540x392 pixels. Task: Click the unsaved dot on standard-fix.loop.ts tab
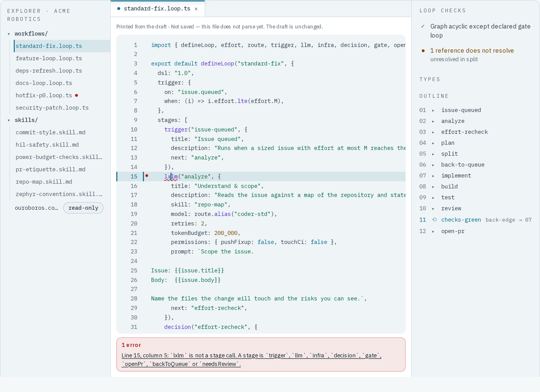click(119, 8)
